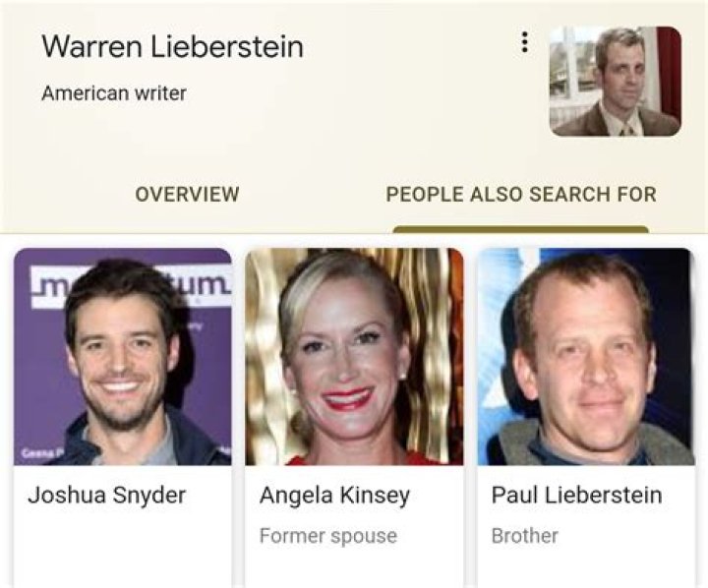Click the blank area under Joshua Snyder's name
Image resolution: width=708 pixels, height=588 pixels.
[123, 549]
